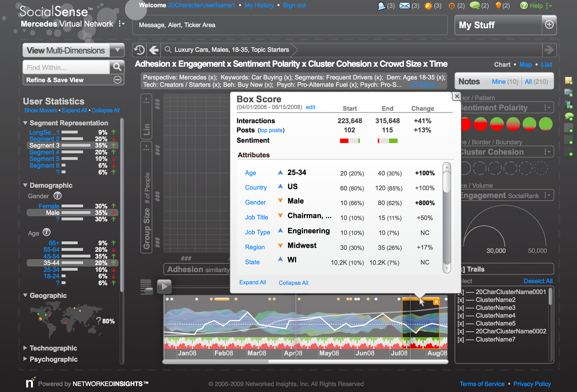Select Segment 3 row in statistics
Screen dimensions: 577x392
pyautogui.click(x=72, y=145)
